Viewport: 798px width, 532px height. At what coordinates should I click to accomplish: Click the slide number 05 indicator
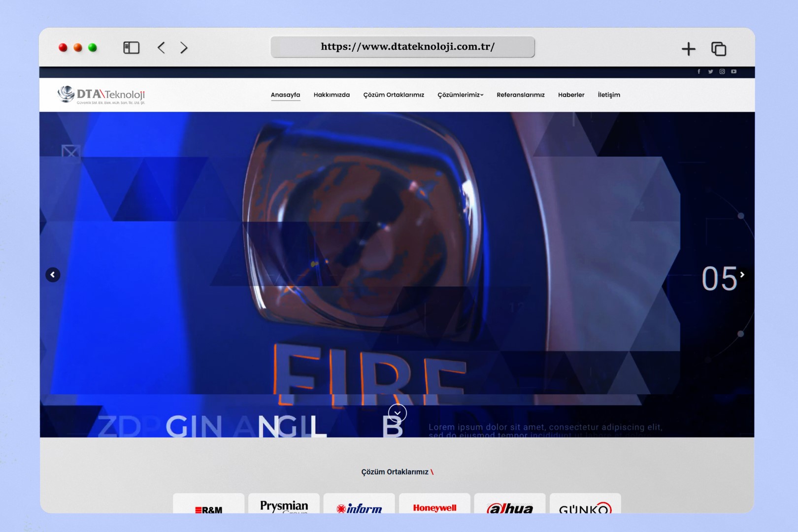[x=719, y=279]
